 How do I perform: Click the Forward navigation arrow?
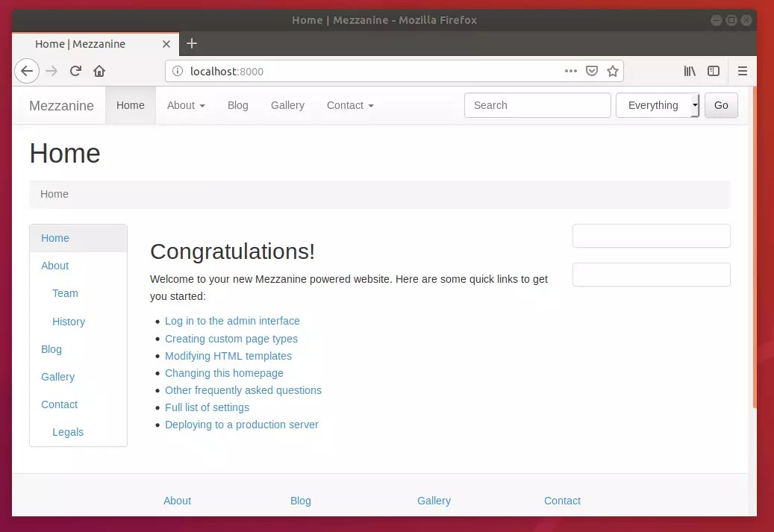click(x=51, y=71)
